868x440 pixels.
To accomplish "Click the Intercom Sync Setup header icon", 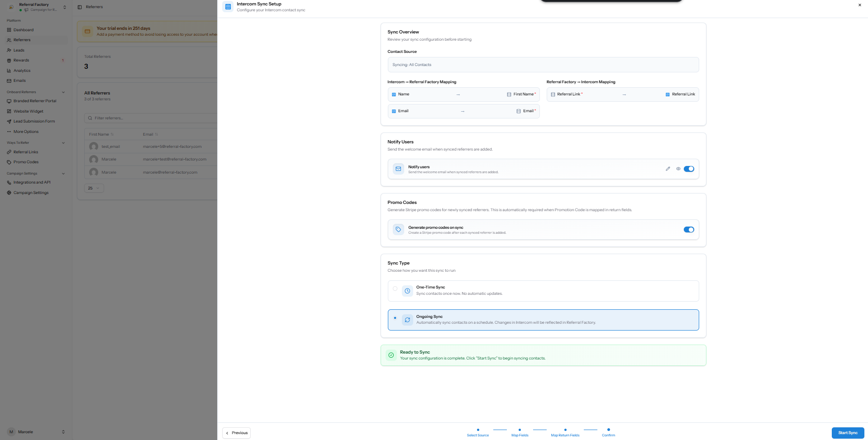I will [x=228, y=7].
